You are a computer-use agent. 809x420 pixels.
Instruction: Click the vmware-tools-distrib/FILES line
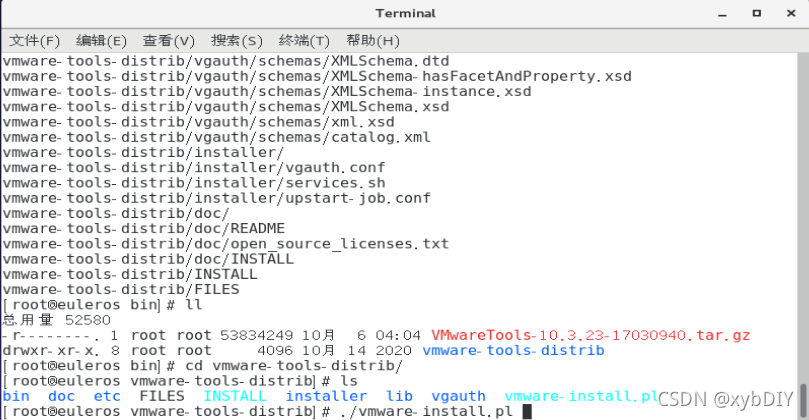tap(121, 289)
